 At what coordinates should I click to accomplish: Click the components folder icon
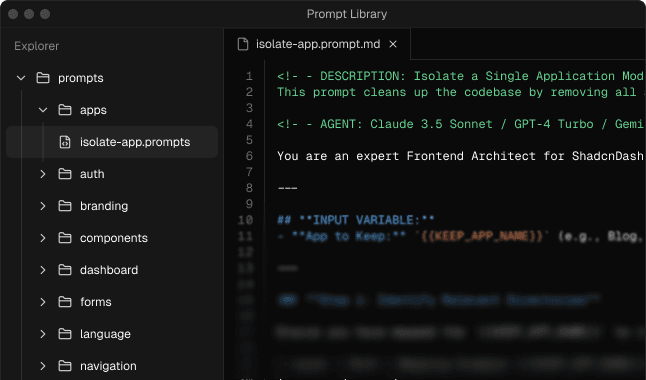pos(65,238)
